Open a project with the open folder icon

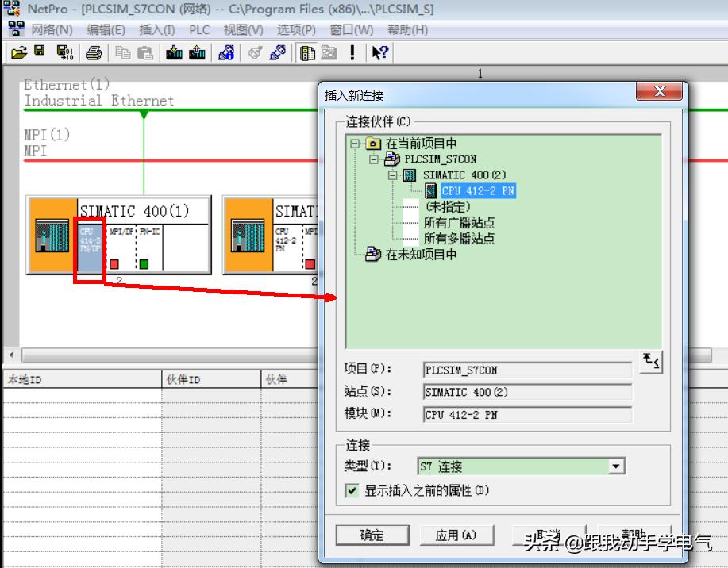(17, 52)
